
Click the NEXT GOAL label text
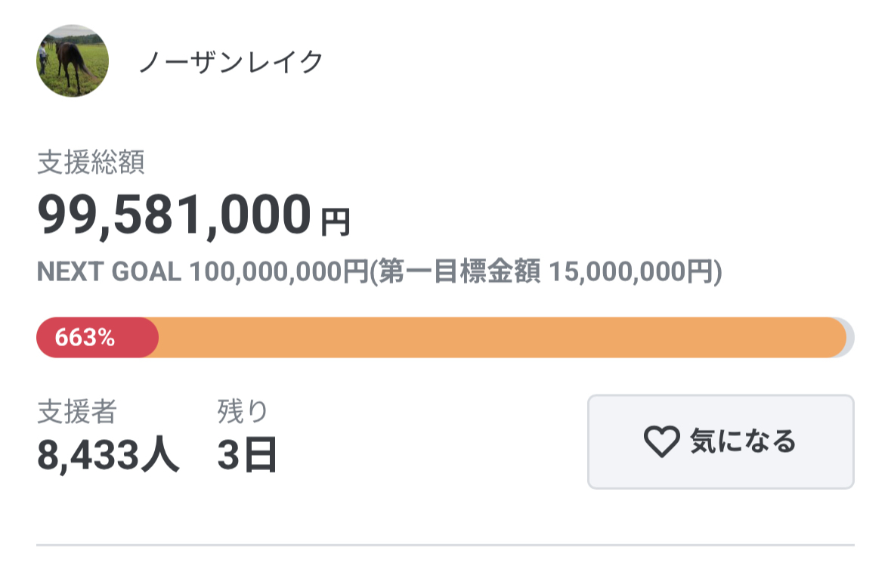coord(109,272)
